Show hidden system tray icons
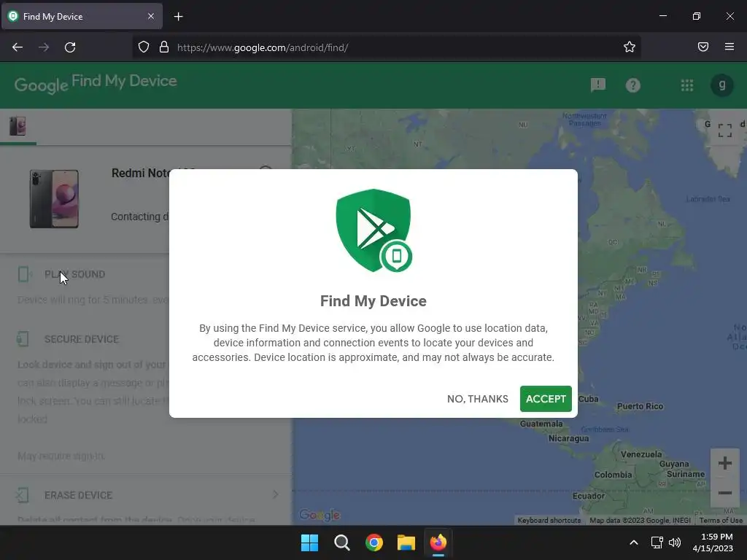 pos(634,542)
